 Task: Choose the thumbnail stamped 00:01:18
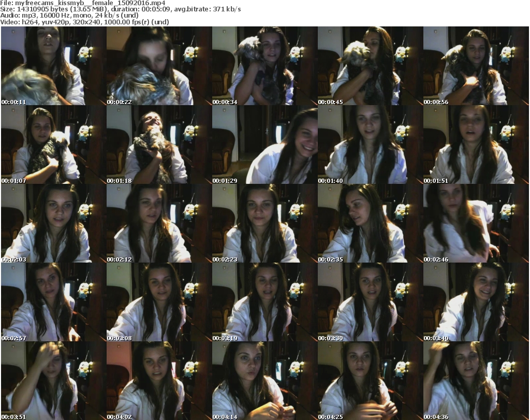click(x=159, y=144)
